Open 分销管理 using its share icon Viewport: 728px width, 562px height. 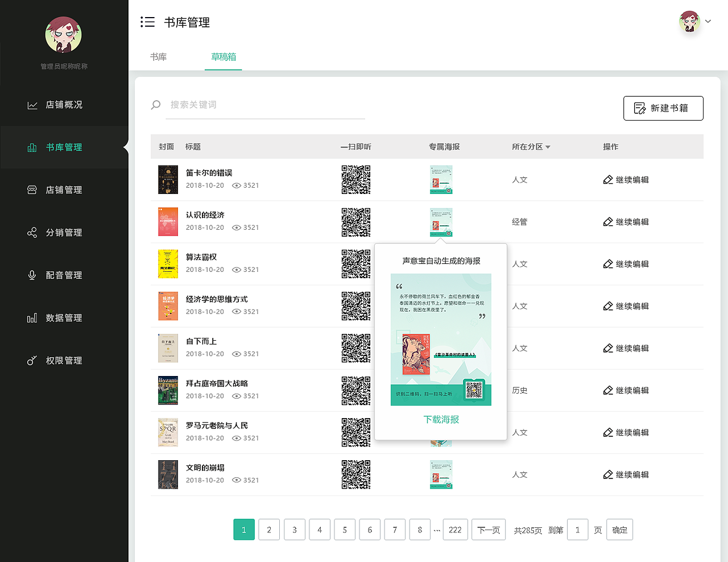32,232
